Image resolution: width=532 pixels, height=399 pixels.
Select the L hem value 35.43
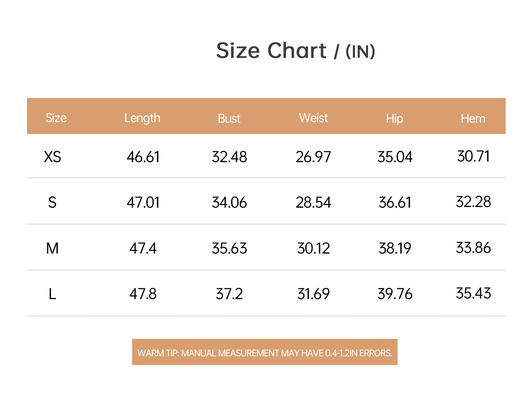473,293
